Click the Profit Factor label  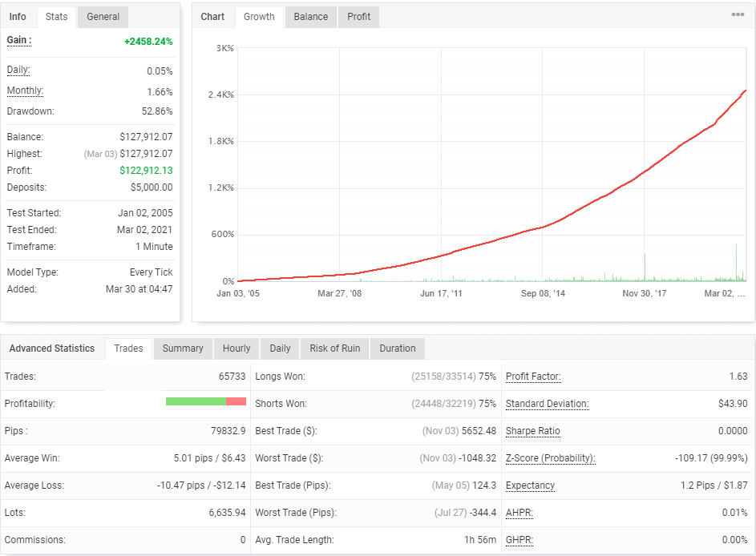pyautogui.click(x=533, y=377)
